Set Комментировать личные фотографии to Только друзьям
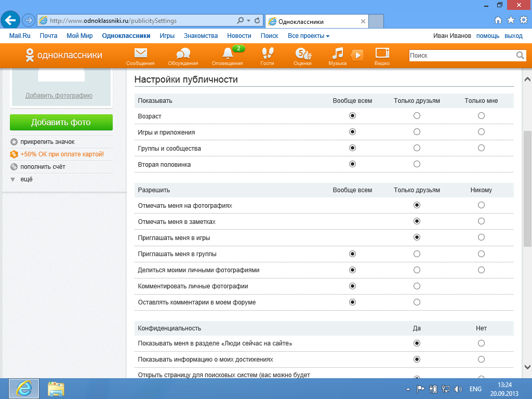532x399 pixels. [x=417, y=286]
